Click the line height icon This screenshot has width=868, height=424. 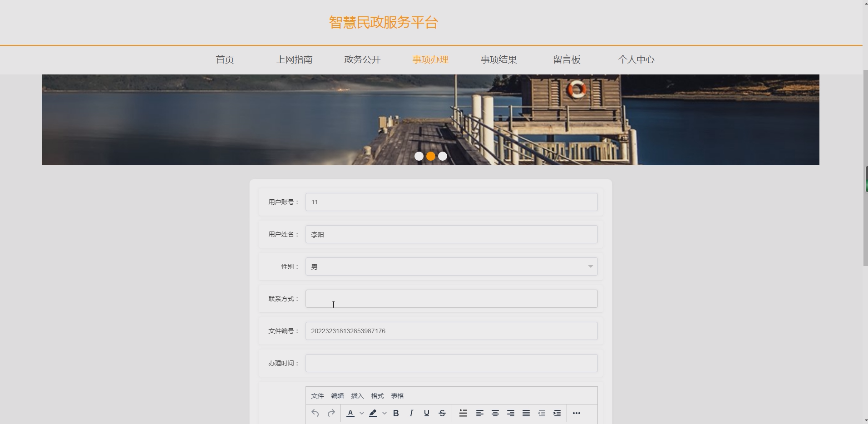click(463, 413)
